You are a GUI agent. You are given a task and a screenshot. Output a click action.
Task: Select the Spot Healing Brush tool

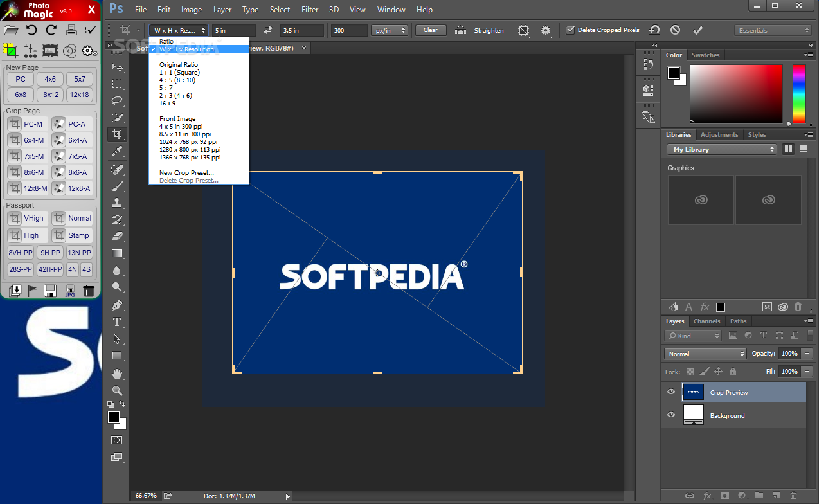[117, 170]
